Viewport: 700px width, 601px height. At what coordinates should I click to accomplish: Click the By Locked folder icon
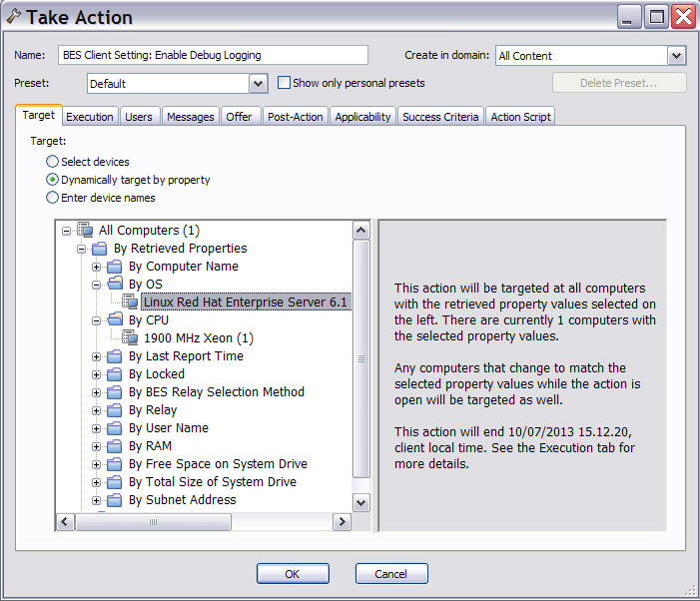coord(115,374)
